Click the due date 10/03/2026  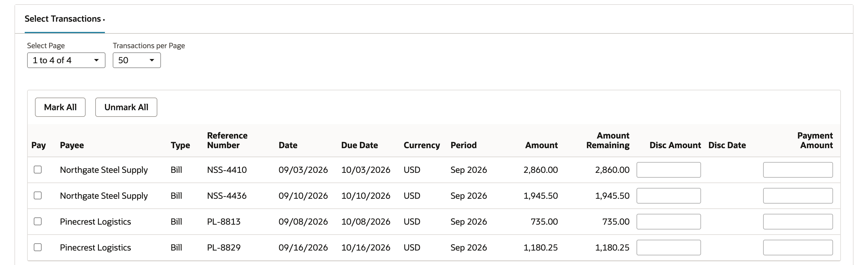tap(366, 170)
